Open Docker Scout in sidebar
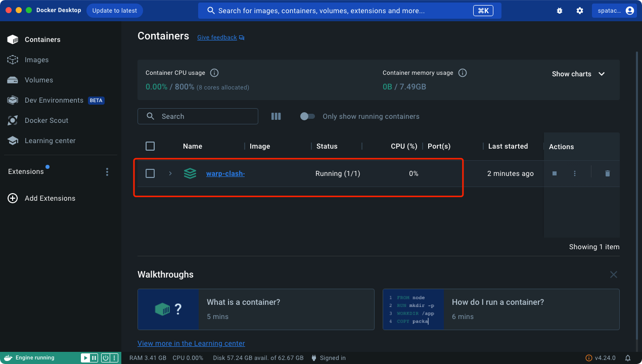The height and width of the screenshot is (364, 642). (x=61, y=120)
